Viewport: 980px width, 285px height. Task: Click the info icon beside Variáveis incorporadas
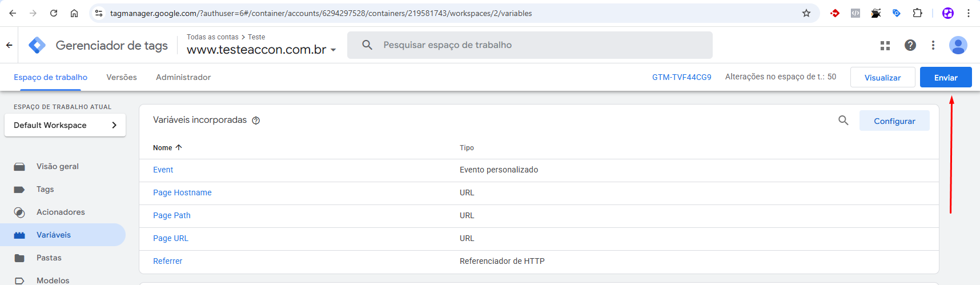pyautogui.click(x=256, y=121)
